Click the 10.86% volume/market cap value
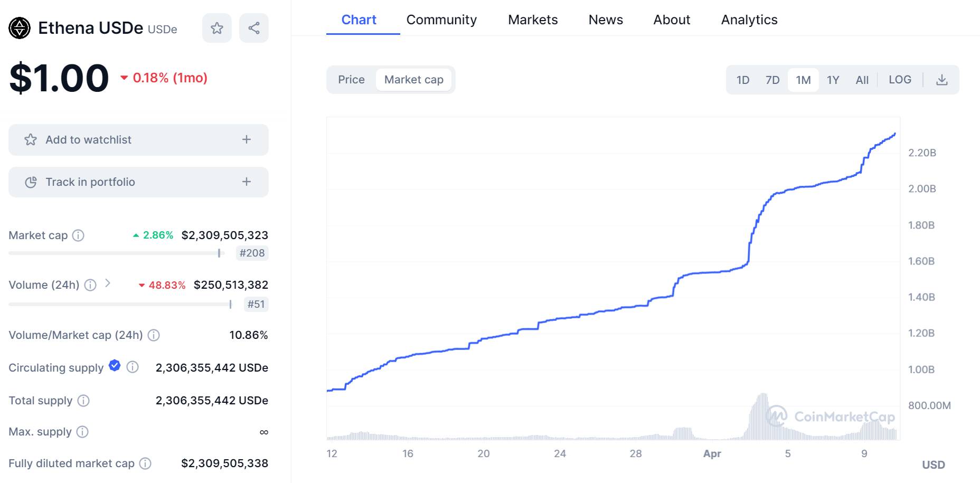 tap(249, 335)
